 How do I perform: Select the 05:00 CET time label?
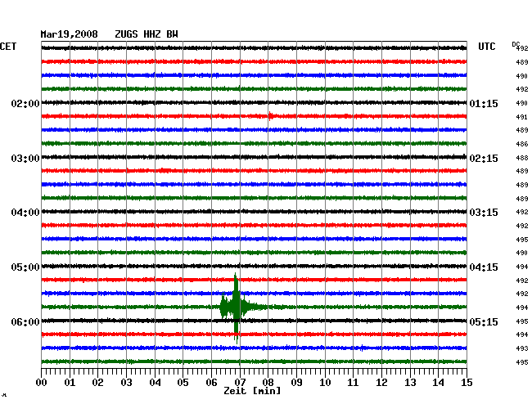pos(25,267)
